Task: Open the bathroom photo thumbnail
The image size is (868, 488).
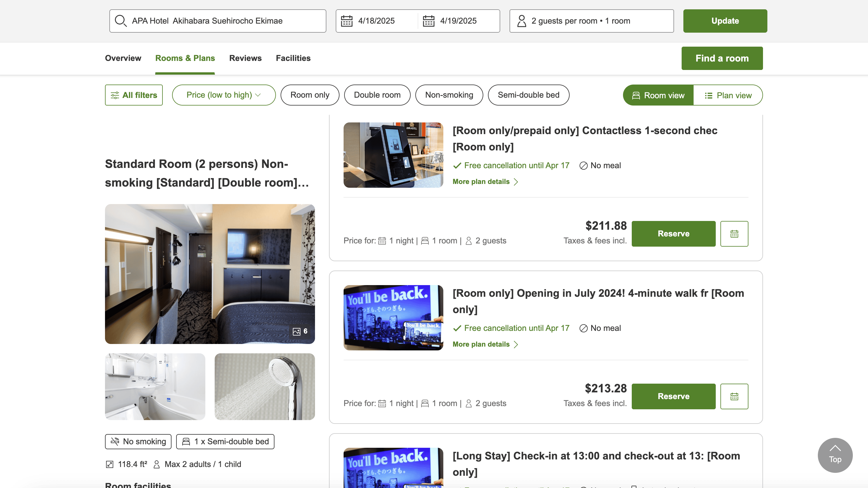Action: 155,387
